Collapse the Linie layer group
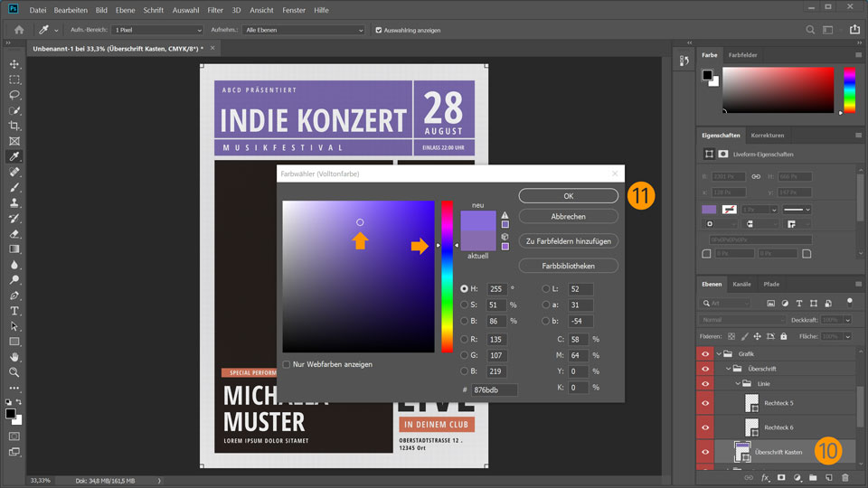 [738, 383]
